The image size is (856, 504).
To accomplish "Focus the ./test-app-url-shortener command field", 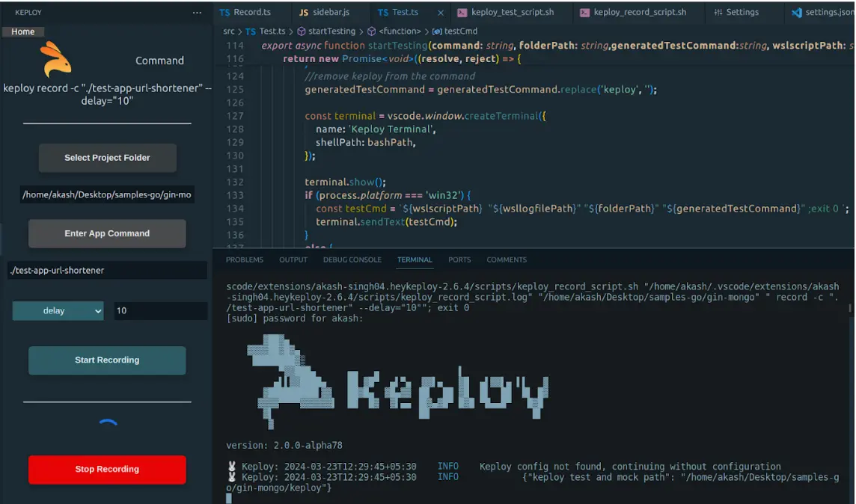I will tap(107, 270).
